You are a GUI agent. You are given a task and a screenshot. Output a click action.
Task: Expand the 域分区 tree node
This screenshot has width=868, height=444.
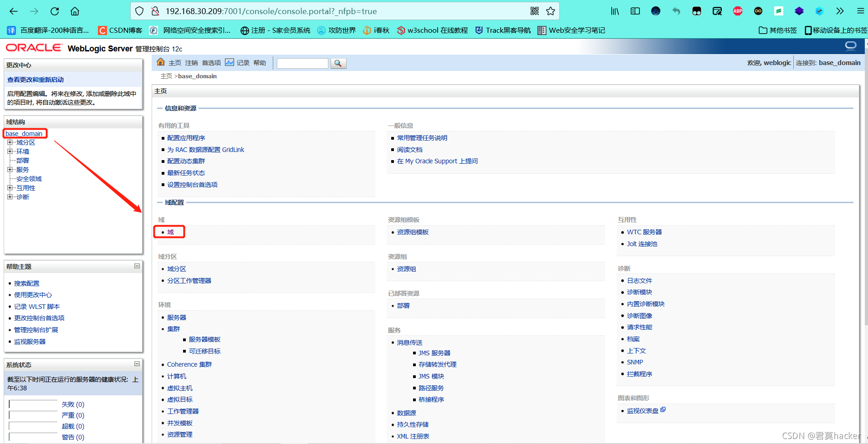click(10, 142)
